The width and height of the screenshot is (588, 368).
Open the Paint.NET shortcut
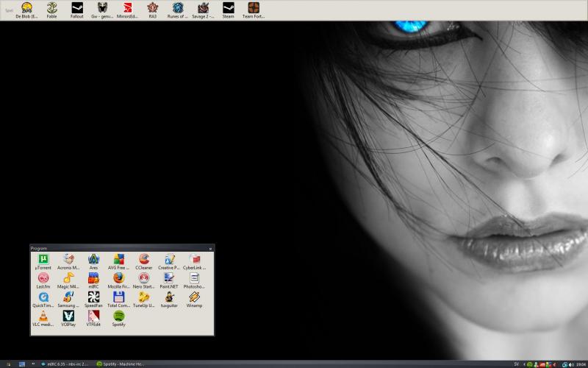tap(169, 279)
